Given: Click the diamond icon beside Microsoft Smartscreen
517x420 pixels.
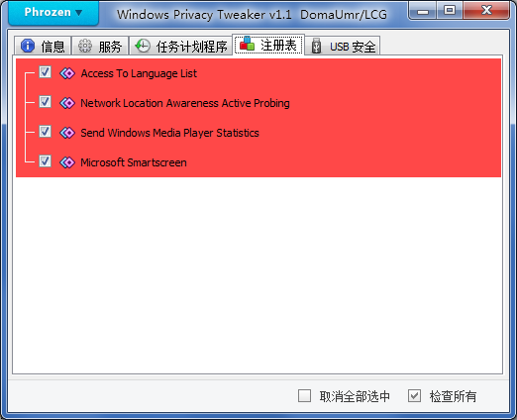Looking at the screenshot, I should tap(67, 162).
